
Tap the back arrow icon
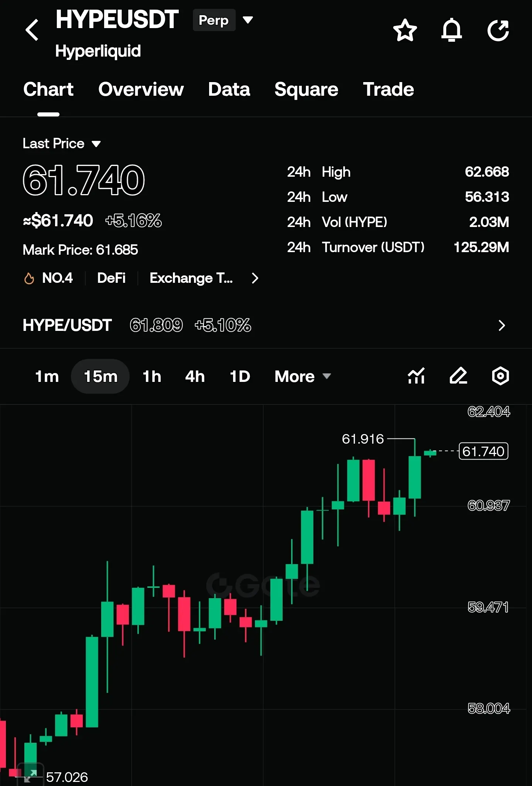tap(32, 30)
